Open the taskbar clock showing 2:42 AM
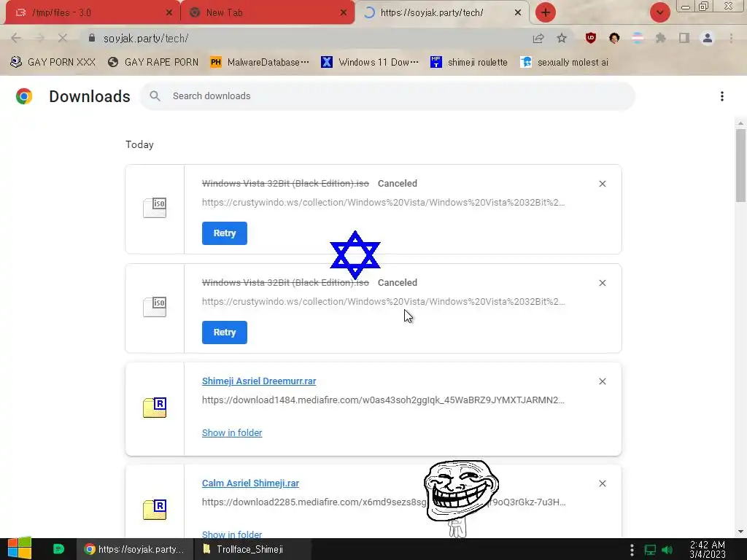The image size is (747, 560). (708, 550)
